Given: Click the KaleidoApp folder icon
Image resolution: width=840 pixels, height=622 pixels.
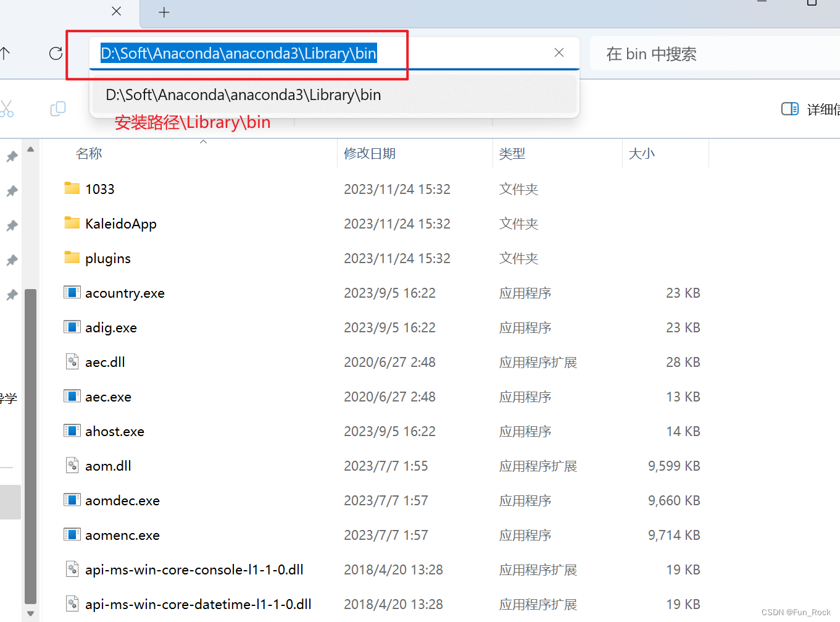Looking at the screenshot, I should pyautogui.click(x=72, y=223).
